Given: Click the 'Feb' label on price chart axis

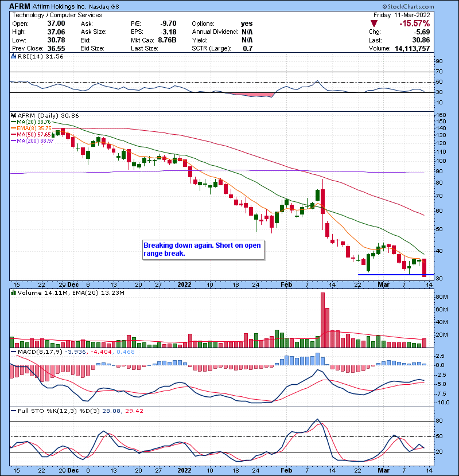Looking at the screenshot, I should pos(286,285).
